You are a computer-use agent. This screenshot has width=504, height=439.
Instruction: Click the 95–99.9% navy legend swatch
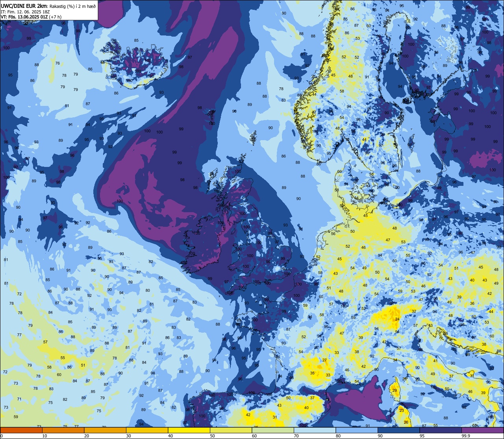441,430
